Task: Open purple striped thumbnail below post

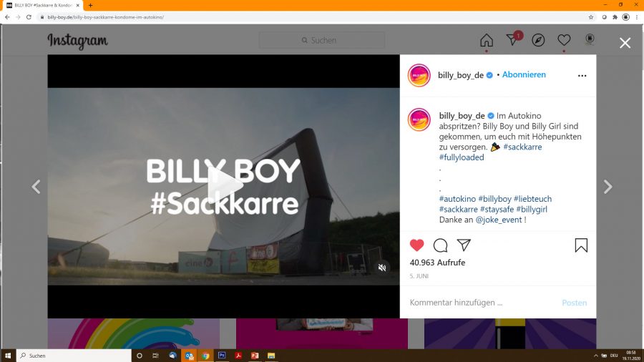Action: point(510,333)
